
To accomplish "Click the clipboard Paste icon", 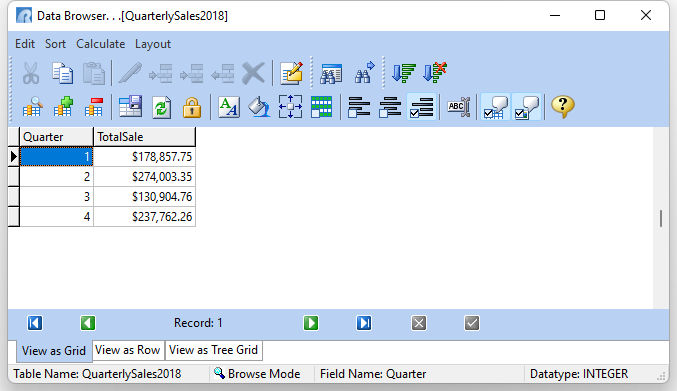I will click(x=94, y=73).
